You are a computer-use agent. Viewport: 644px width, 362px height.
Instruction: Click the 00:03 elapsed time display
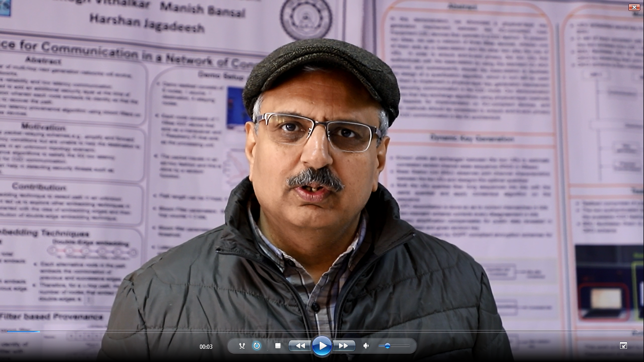coord(206,346)
